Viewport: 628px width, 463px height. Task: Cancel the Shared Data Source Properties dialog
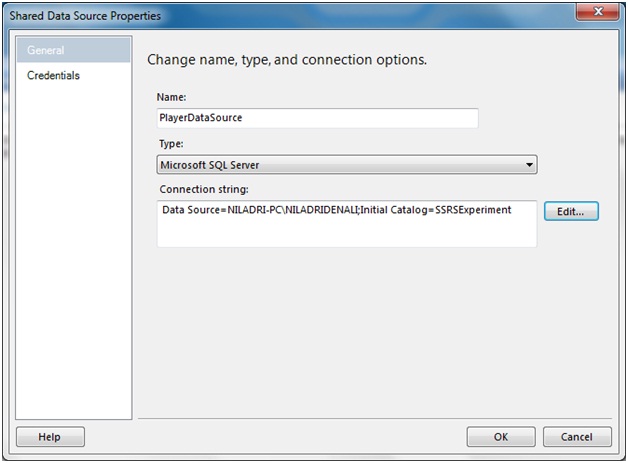577,437
